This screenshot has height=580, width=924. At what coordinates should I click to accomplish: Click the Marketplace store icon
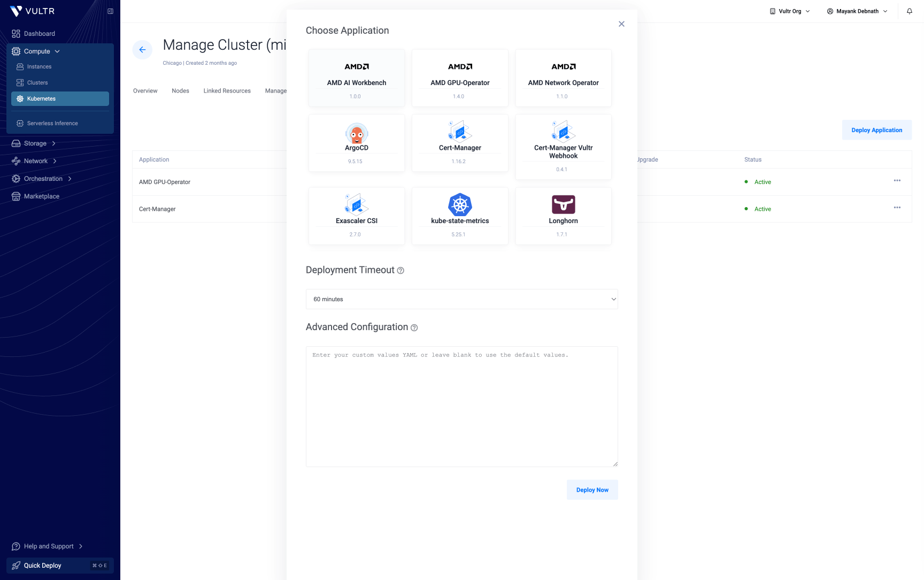click(x=16, y=196)
